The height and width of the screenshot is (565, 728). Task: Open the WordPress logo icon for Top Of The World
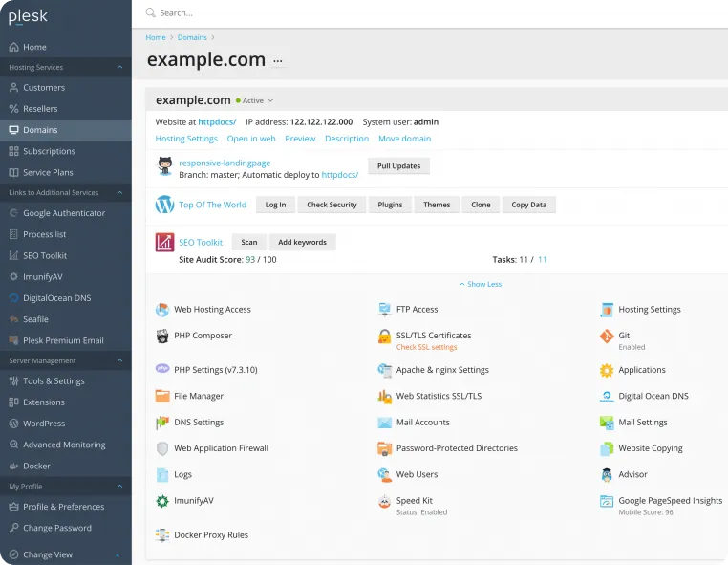164,205
